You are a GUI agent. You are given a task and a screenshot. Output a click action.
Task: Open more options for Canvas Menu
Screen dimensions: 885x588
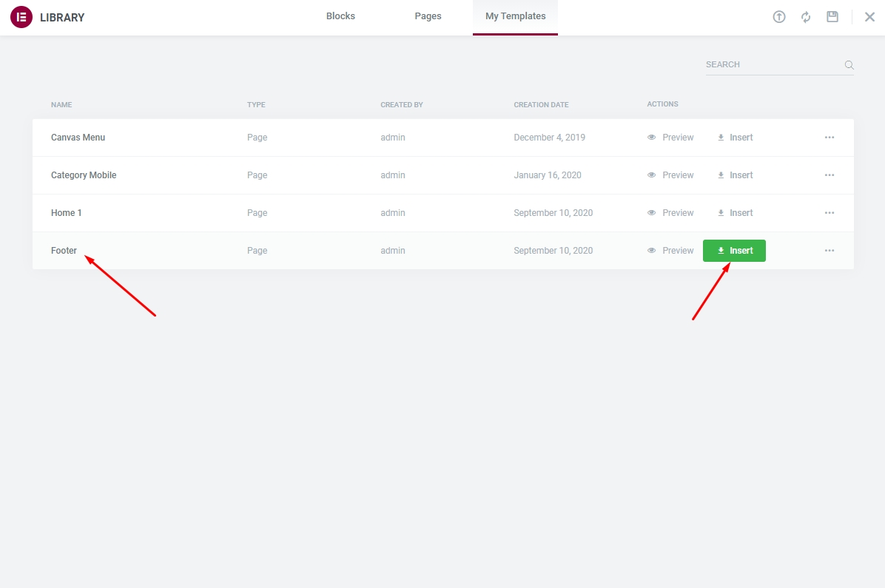(830, 138)
